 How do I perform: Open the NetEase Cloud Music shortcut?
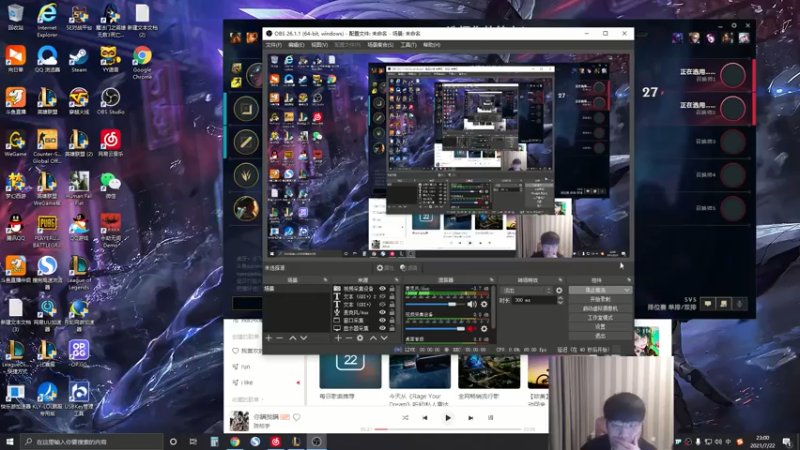click(110, 143)
